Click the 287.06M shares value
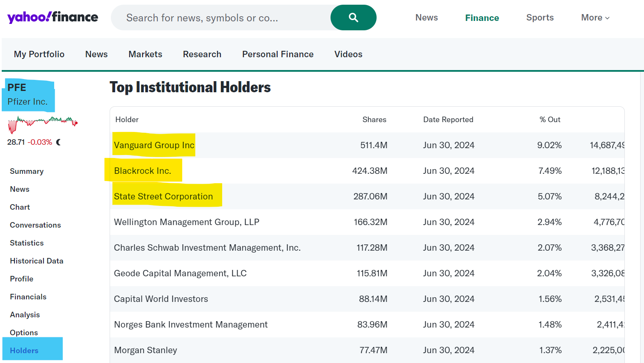Image resolution: width=644 pixels, height=363 pixels. [x=370, y=196]
